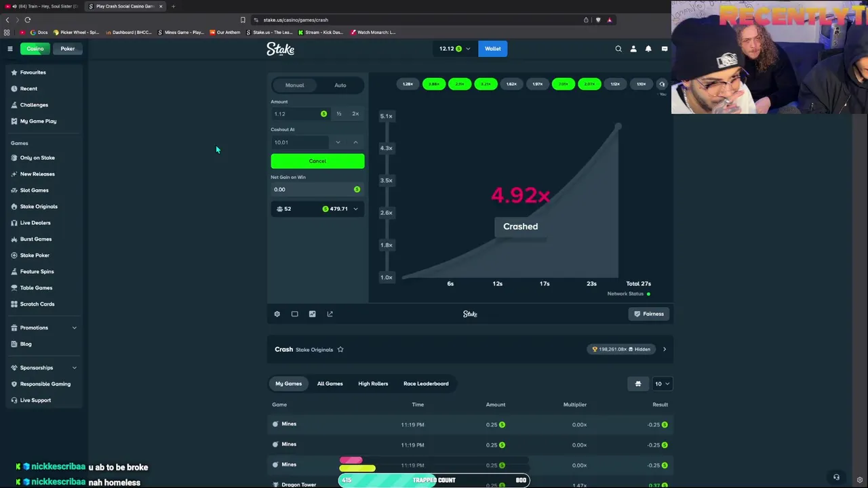Click the Cashout At input field
Image resolution: width=868 pixels, height=488 pixels.
point(300,142)
